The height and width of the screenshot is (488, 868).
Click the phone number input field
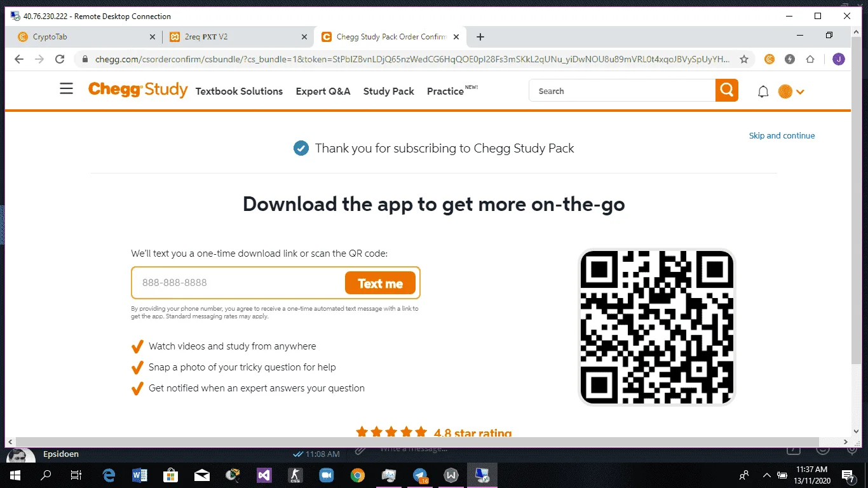[x=238, y=283]
